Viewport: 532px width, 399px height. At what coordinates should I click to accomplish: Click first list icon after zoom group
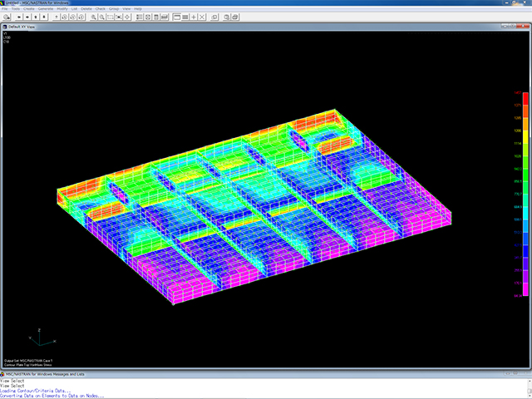[139, 17]
